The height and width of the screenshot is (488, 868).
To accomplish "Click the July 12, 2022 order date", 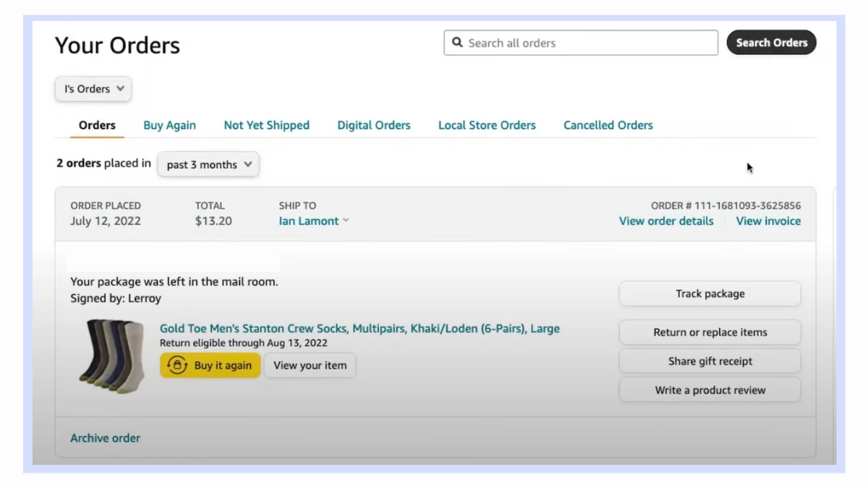I will (106, 221).
